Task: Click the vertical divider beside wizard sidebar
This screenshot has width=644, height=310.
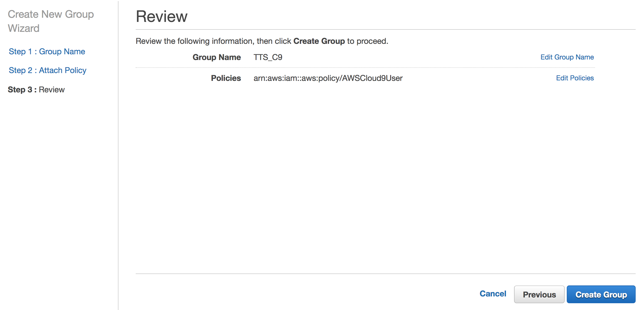Action: click(x=118, y=157)
